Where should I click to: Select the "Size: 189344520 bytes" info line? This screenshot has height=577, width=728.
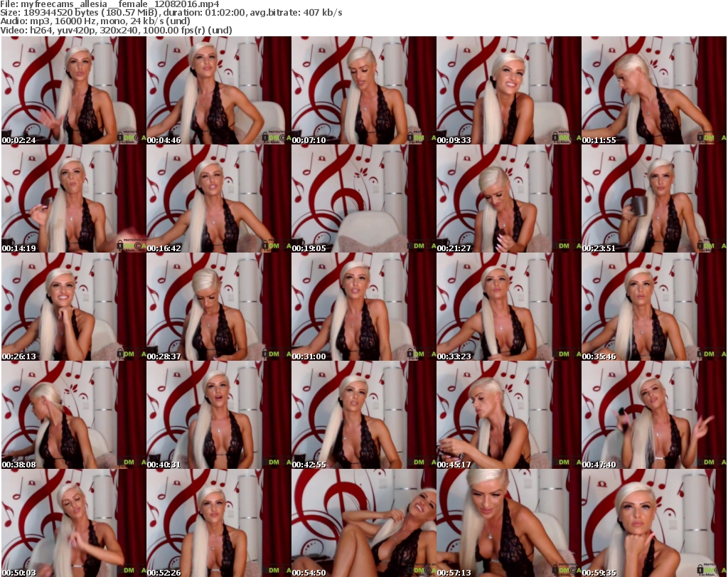[x=171, y=13]
